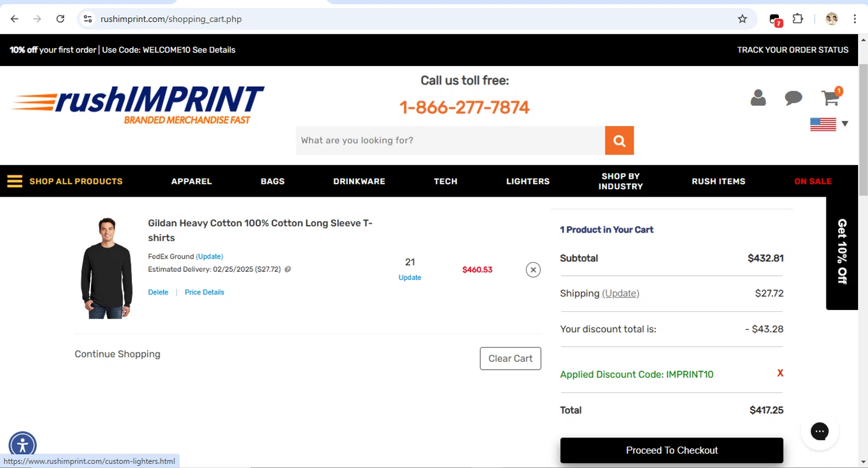
Task: Remove applied discount code IMPRINT10
Action: click(x=780, y=373)
